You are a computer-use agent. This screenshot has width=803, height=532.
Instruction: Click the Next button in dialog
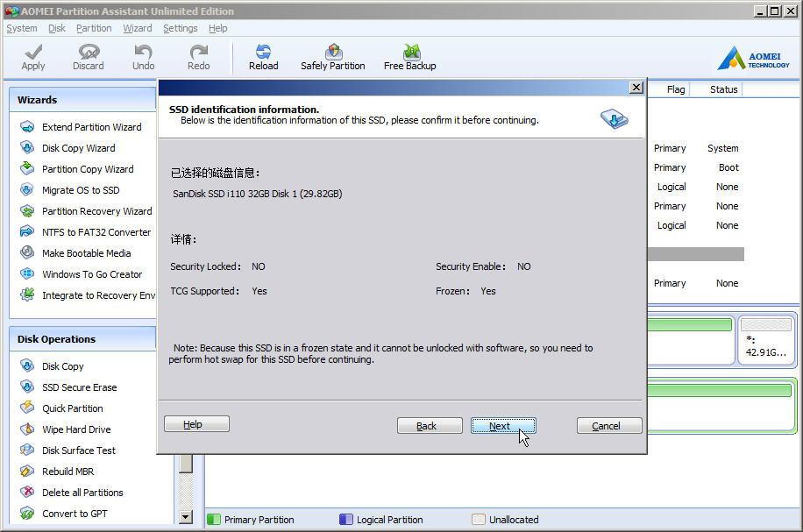point(503,425)
